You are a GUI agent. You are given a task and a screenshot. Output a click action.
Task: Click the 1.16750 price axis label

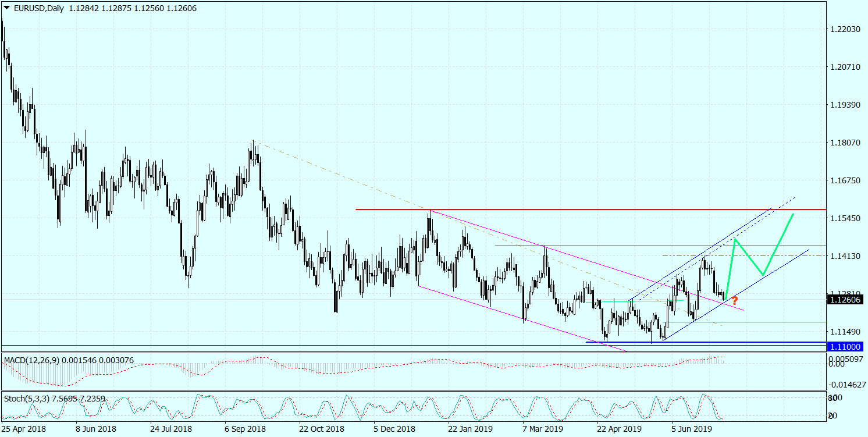[x=846, y=180]
